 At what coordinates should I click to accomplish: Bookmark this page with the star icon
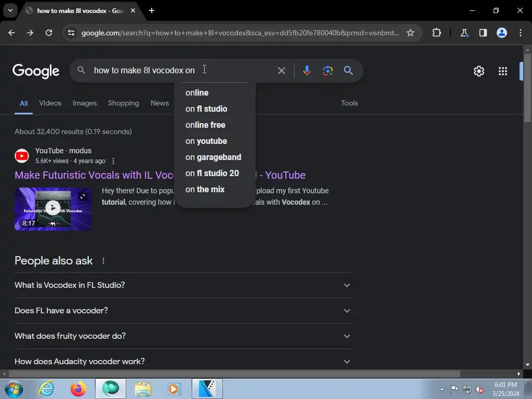pyautogui.click(x=410, y=33)
